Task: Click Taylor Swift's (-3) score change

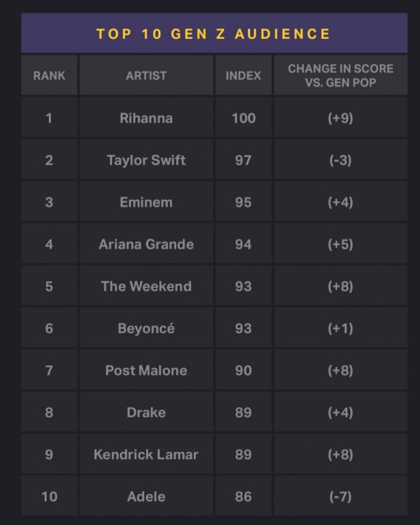Action: (340, 160)
